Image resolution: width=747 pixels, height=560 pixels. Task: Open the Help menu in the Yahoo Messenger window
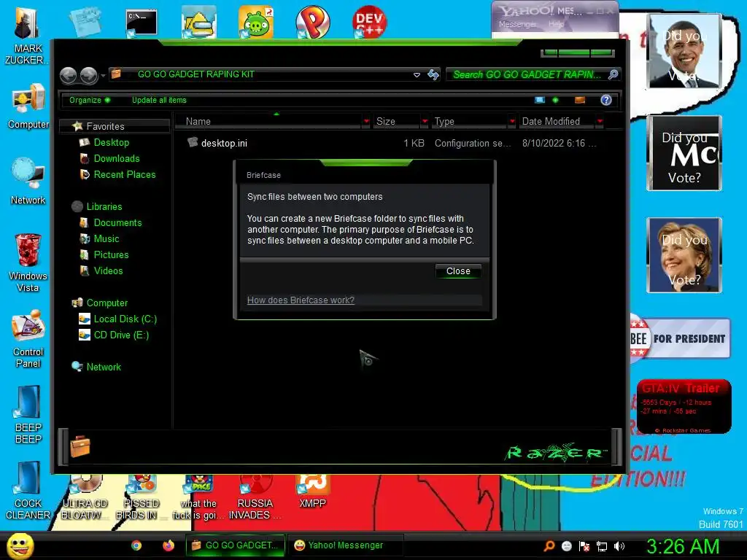point(556,24)
